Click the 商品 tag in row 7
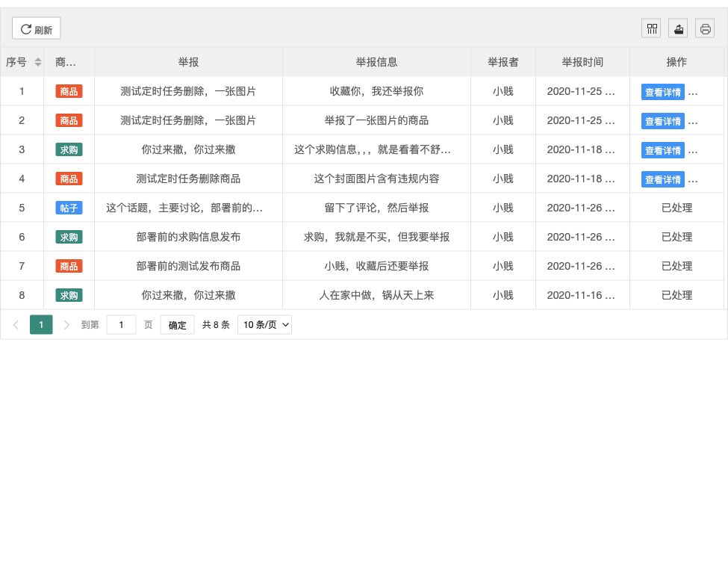Viewport: 728px width, 573px height. coord(69,266)
